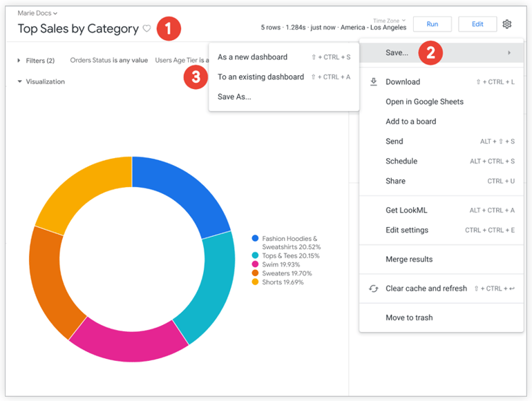Screen dimensions: 532x401
Task: Click 'Sweaters 19.70%' legend label
Action: tap(287, 273)
